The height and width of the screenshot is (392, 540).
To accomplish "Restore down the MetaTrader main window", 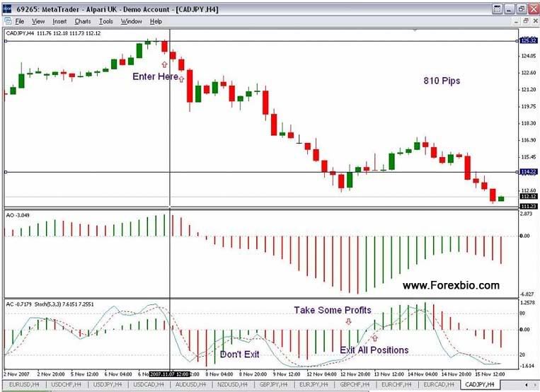I will pos(522,9).
